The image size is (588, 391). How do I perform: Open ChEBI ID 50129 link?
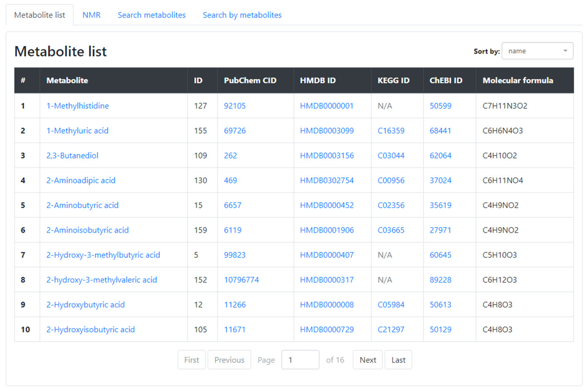click(x=441, y=329)
